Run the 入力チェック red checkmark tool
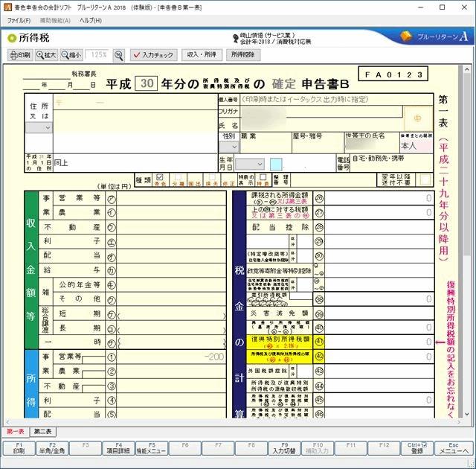Image resolution: width=476 pixels, height=469 pixels. point(153,55)
